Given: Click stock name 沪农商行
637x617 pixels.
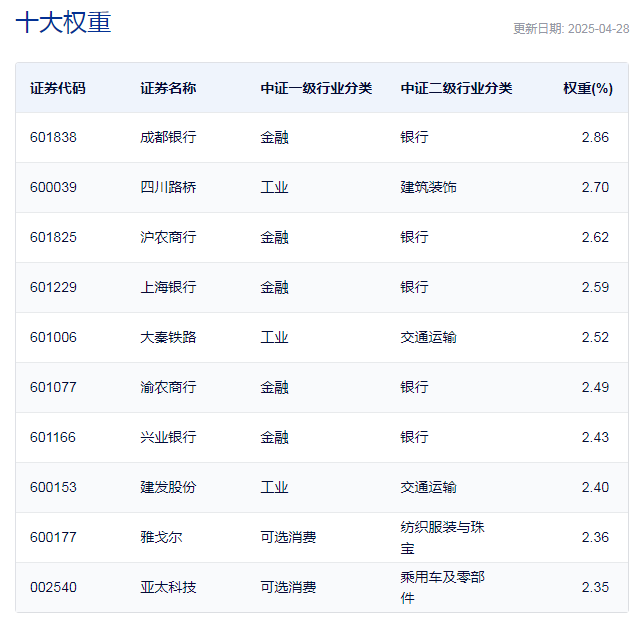Looking at the screenshot, I should pos(168,237).
